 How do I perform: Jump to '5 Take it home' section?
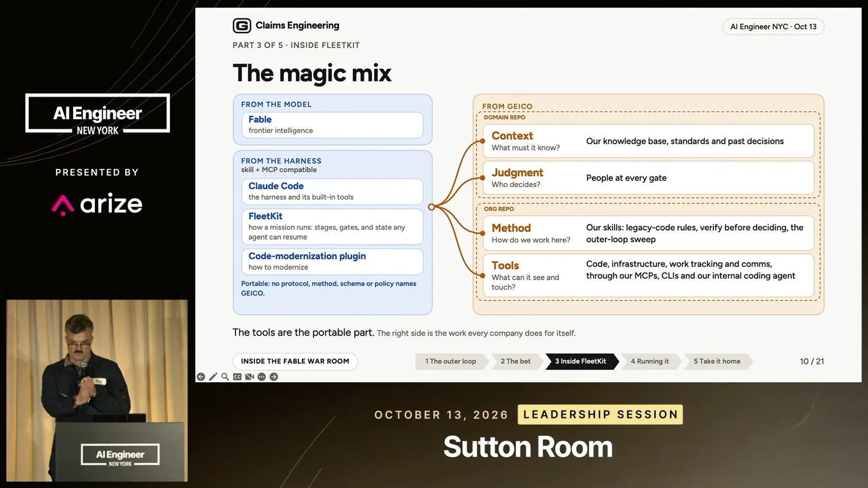[x=717, y=362]
